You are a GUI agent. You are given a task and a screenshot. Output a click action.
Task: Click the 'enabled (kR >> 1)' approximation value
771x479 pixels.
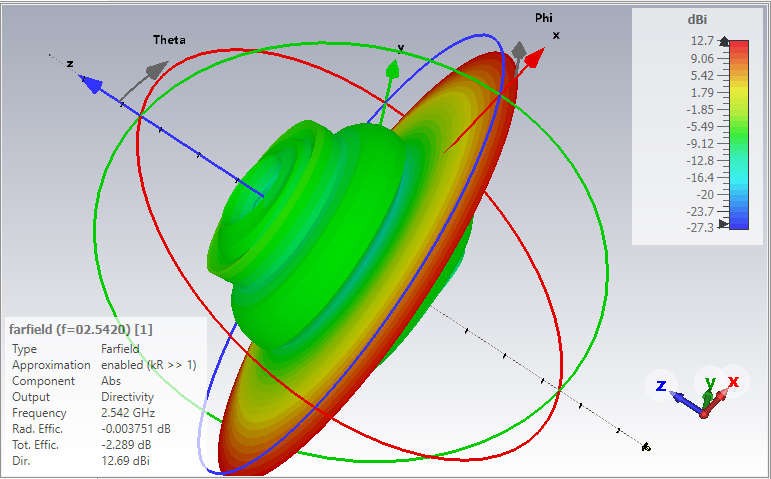coord(148,365)
